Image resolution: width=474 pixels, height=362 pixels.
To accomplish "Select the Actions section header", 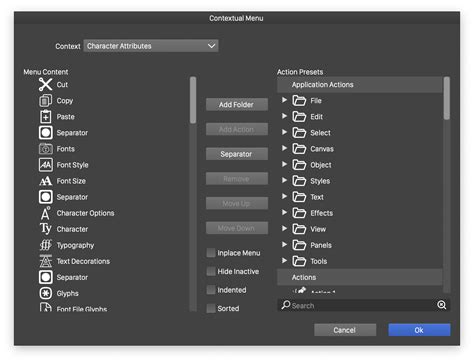I will (360, 277).
